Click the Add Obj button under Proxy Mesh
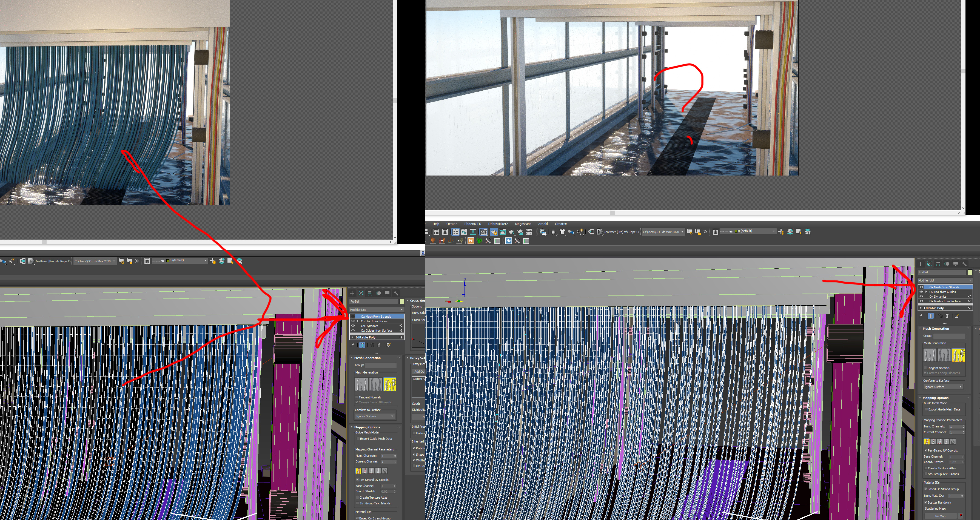The width and height of the screenshot is (980, 520). 418,372
